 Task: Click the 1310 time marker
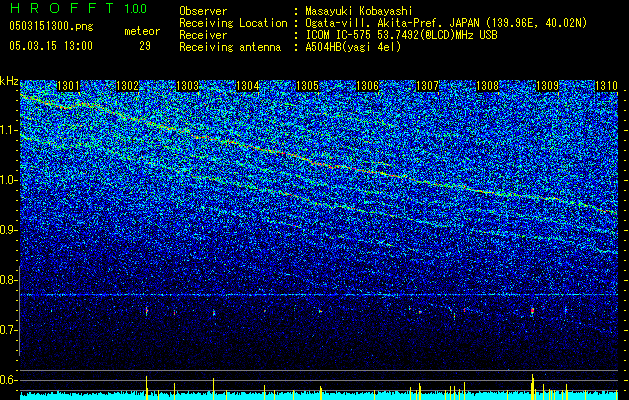(x=606, y=86)
